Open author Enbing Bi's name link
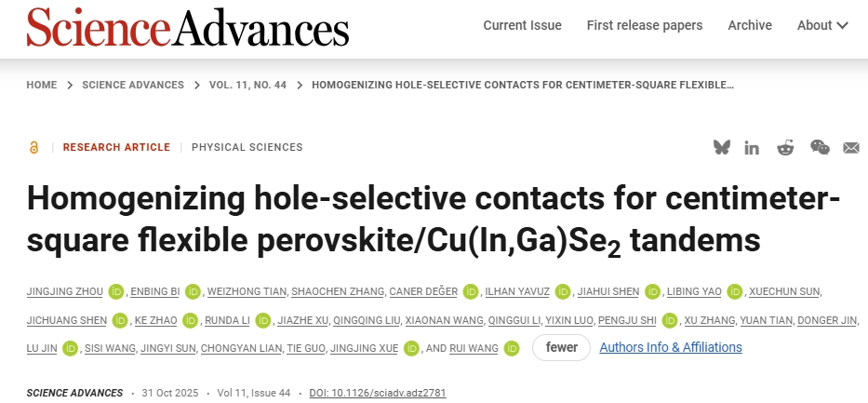 pyautogui.click(x=157, y=291)
